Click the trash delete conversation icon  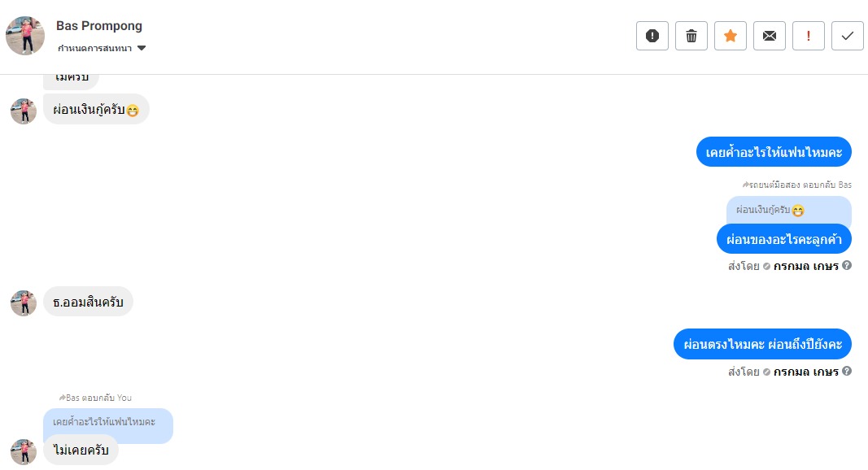point(691,36)
